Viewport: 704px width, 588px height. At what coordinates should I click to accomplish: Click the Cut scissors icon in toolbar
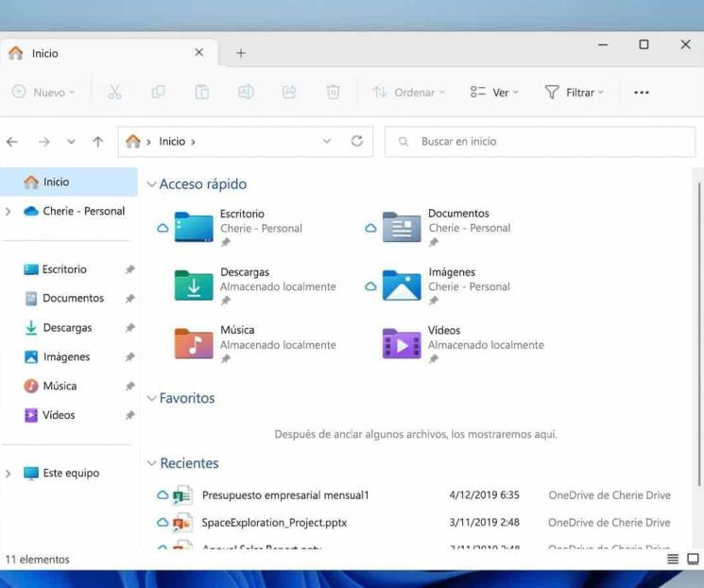[x=114, y=92]
